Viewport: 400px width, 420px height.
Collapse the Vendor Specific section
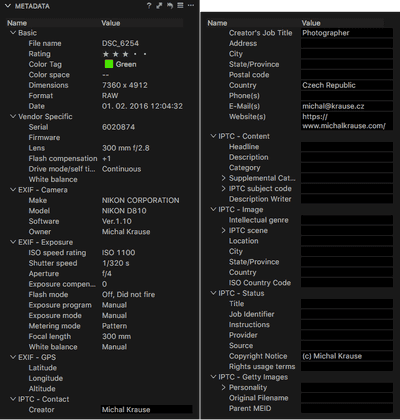(13, 116)
